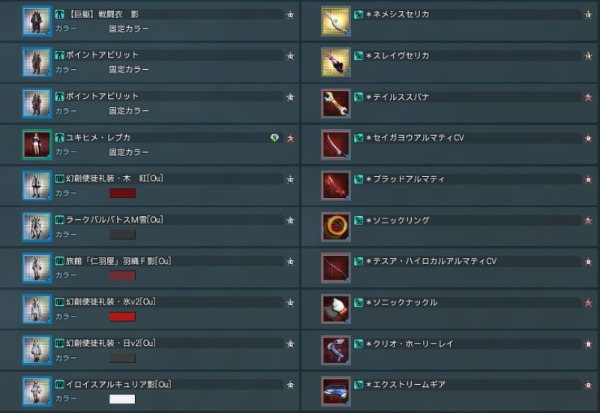Click the rainbow gem icon on ユキヒメ・レプカ
The image size is (600, 413).
(x=274, y=137)
